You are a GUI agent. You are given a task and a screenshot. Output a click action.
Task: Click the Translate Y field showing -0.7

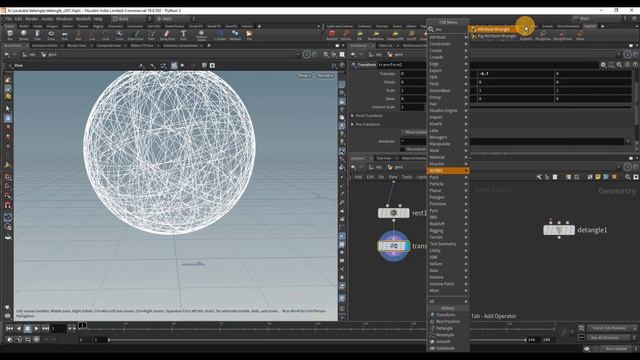[x=515, y=73]
